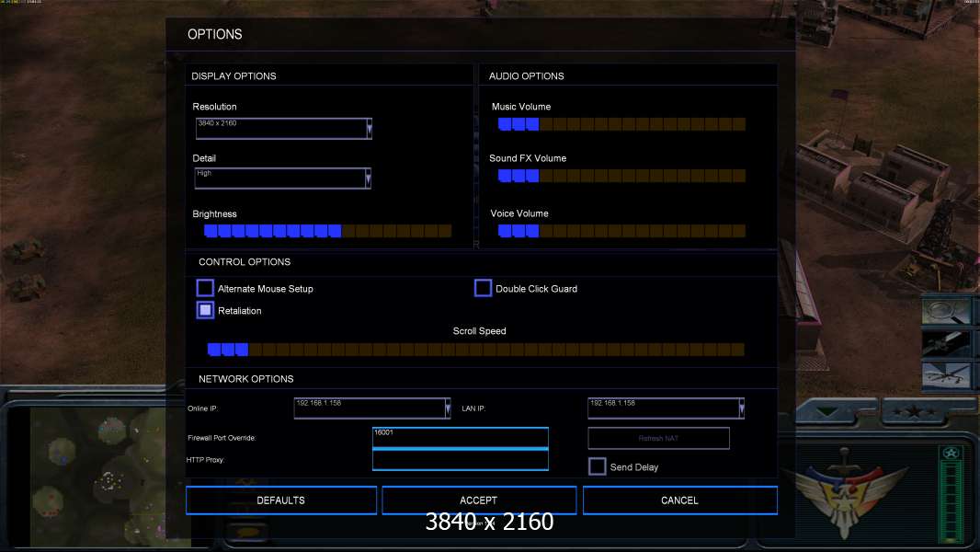The image size is (980, 552).
Task: Adjust the Brightness slider
Action: (x=327, y=231)
